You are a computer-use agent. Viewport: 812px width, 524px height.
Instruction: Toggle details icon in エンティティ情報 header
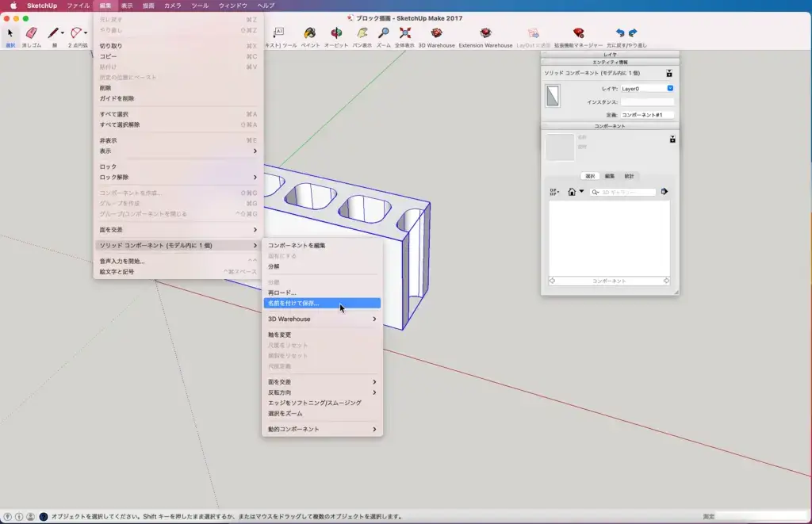(669, 73)
